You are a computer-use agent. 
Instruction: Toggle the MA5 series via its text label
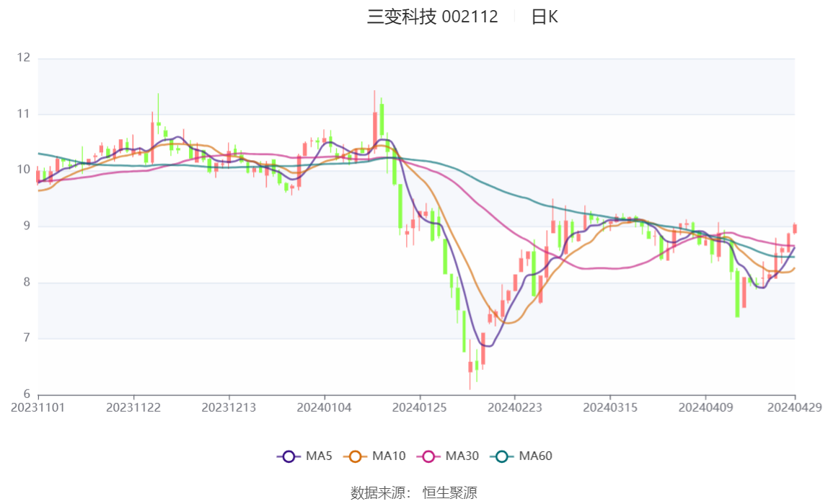[319, 456]
